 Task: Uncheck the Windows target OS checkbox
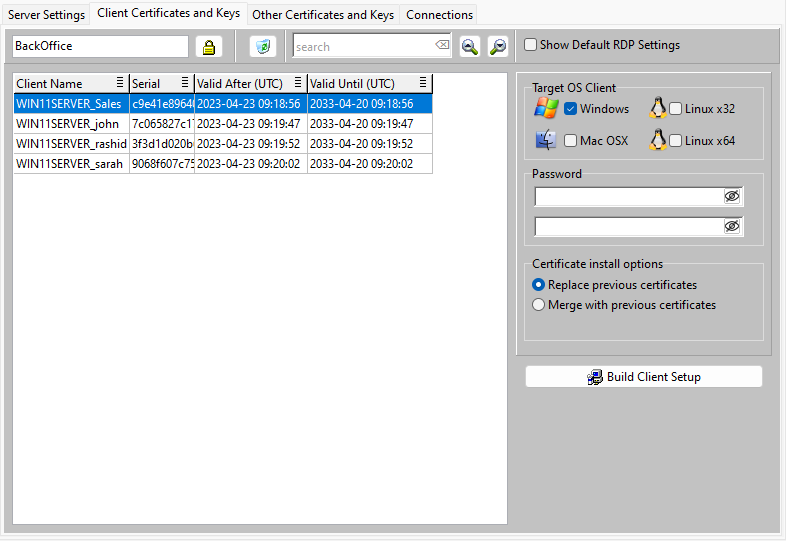coord(571,109)
